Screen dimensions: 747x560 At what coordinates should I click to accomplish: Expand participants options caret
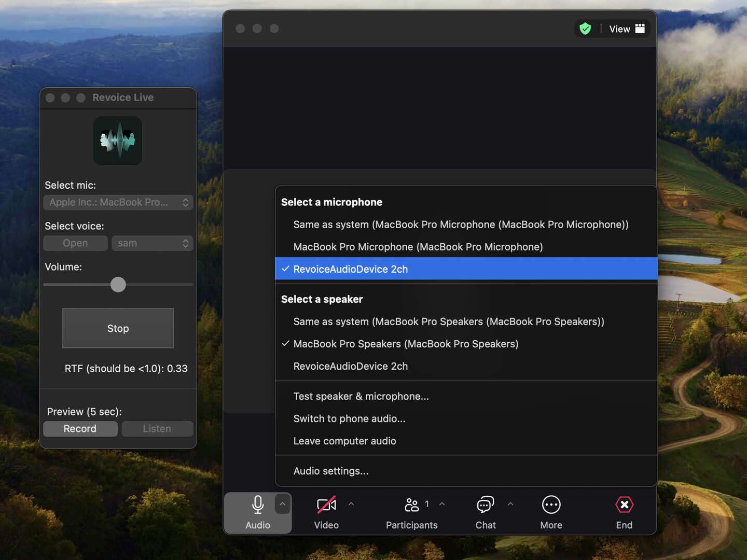[442, 504]
